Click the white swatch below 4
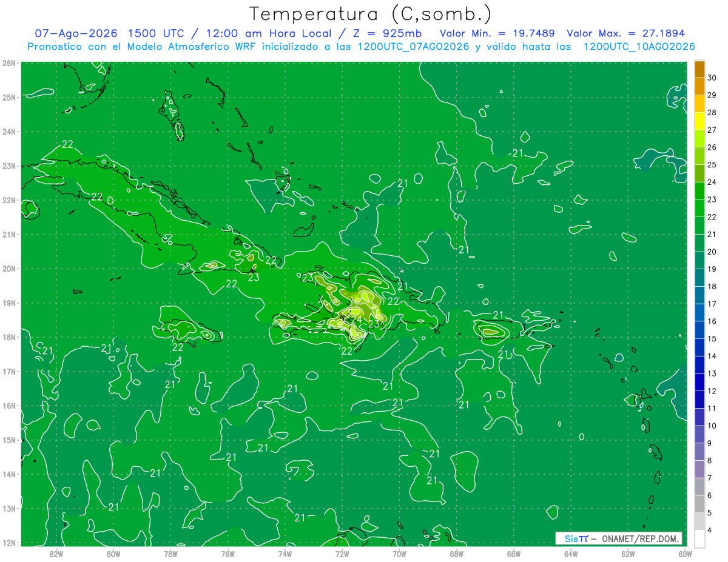Image resolution: width=728 pixels, height=562 pixels. click(x=699, y=538)
